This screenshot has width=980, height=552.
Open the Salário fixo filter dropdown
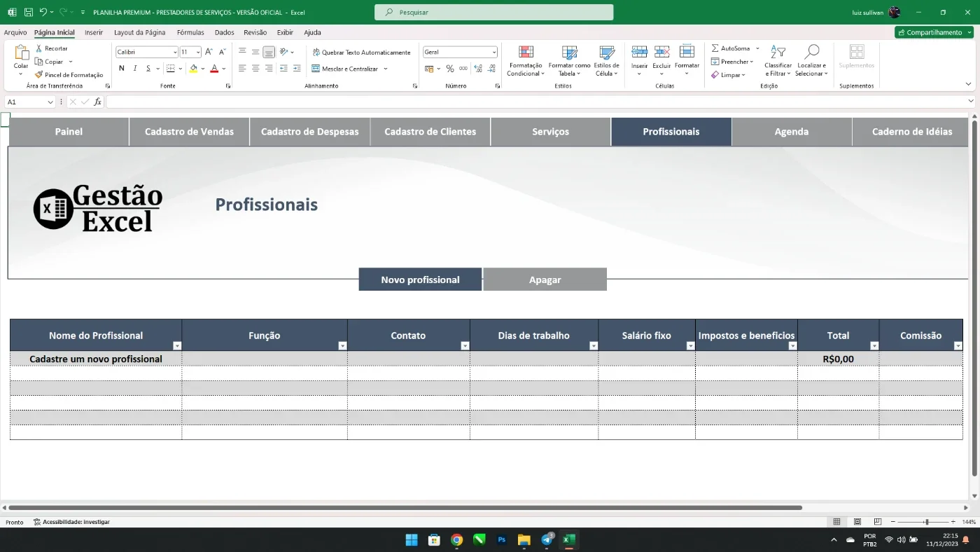[x=690, y=346]
